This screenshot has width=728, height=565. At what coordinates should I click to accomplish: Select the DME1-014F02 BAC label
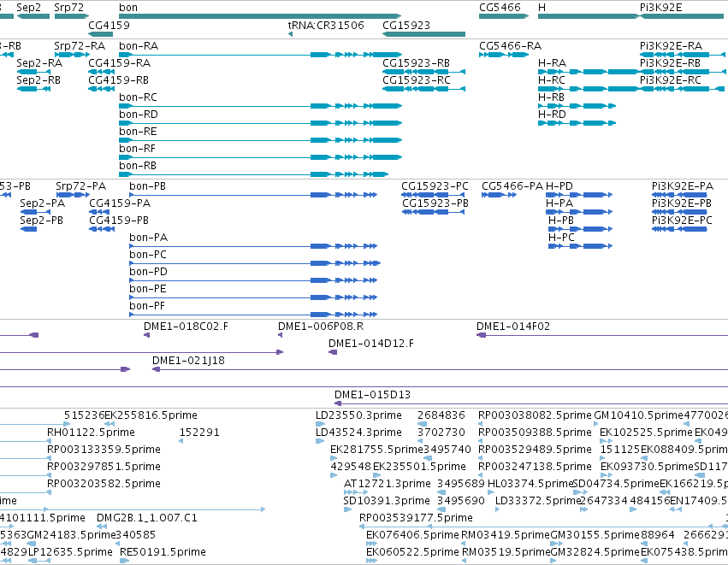click(x=513, y=327)
